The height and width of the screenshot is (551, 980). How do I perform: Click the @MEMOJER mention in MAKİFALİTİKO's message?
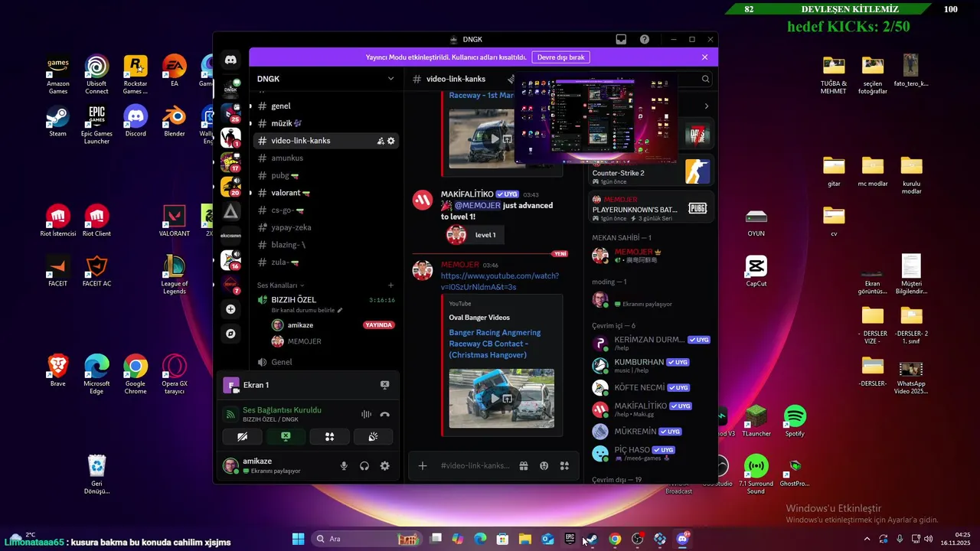click(x=478, y=205)
